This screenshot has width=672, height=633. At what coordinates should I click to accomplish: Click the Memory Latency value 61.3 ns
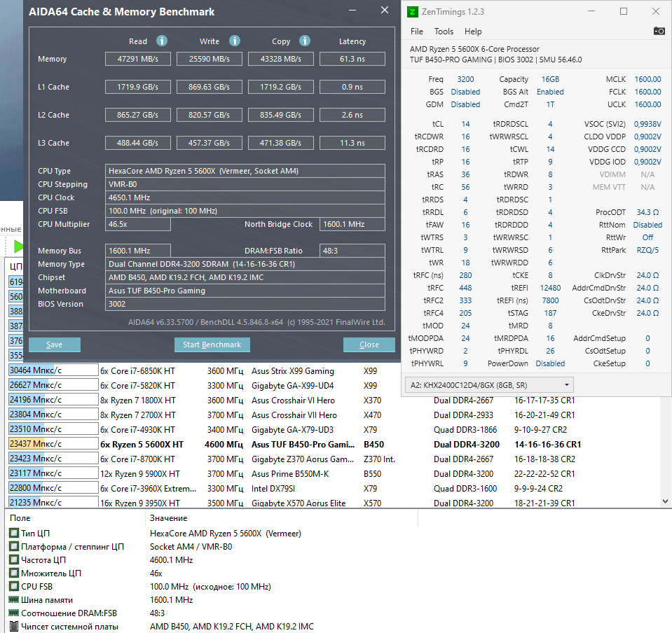click(x=352, y=59)
